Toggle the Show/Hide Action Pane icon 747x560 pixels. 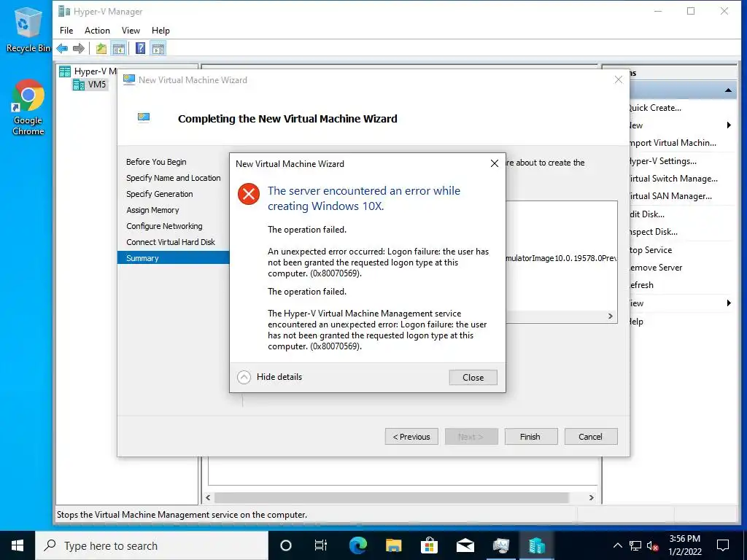tap(158, 48)
